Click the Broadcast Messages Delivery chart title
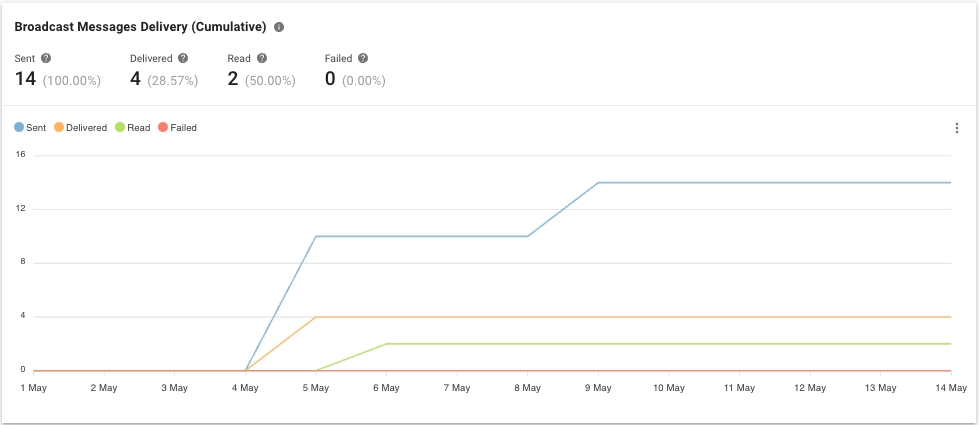This screenshot has width=979, height=425. (x=140, y=27)
